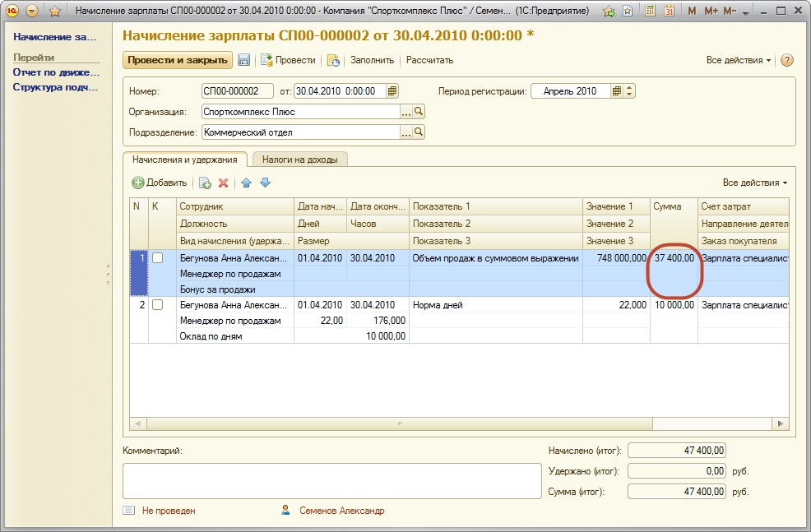Select Начисления и удержания tab
Viewport: 811px width, 532px height.
185,160
